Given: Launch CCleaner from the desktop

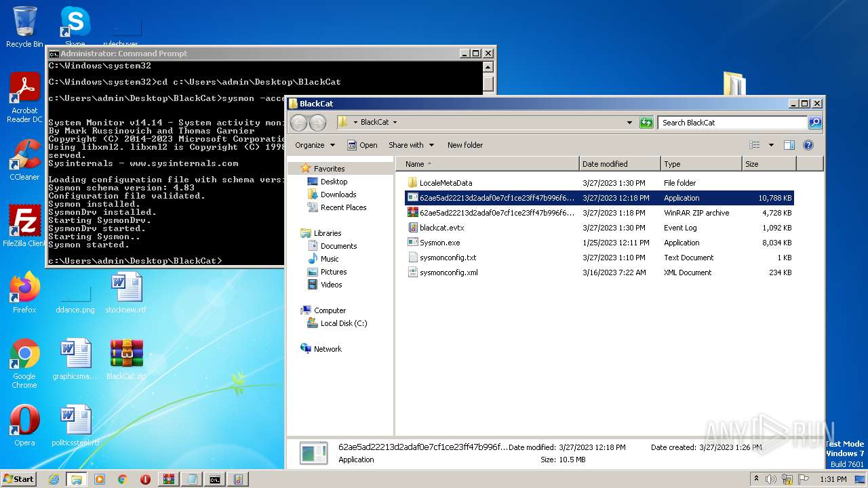Looking at the screenshot, I should click(x=24, y=160).
